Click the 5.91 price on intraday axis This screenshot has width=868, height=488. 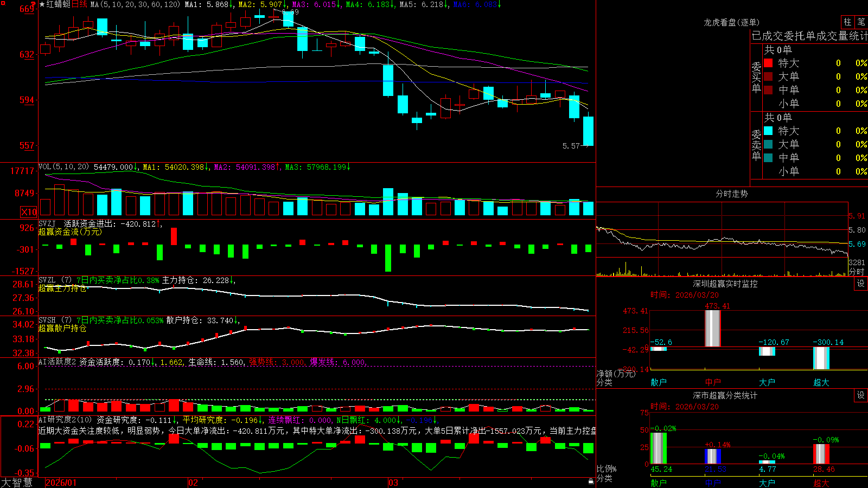click(x=857, y=216)
